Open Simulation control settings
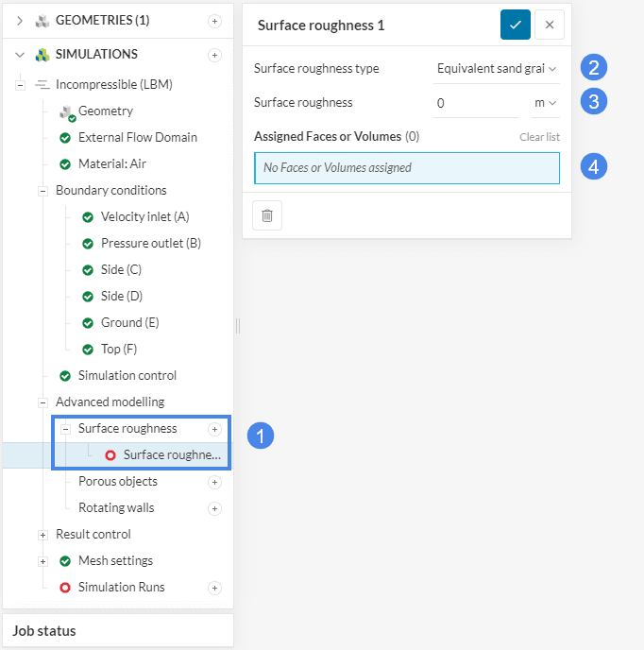The height and width of the screenshot is (650, 644). (127, 376)
